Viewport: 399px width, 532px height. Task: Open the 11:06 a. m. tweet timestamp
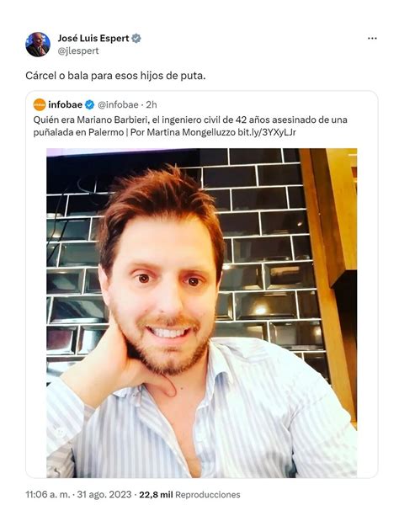click(x=48, y=494)
